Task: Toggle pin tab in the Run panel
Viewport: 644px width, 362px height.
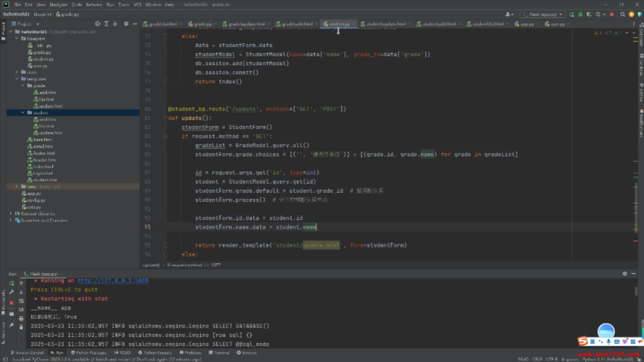Action: [11, 325]
